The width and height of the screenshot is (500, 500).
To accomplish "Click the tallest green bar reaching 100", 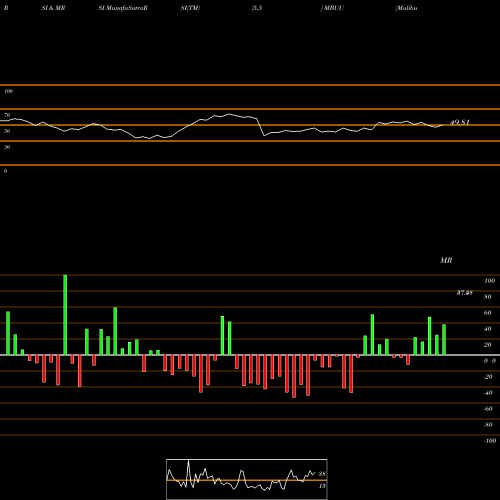I will [x=65, y=315].
